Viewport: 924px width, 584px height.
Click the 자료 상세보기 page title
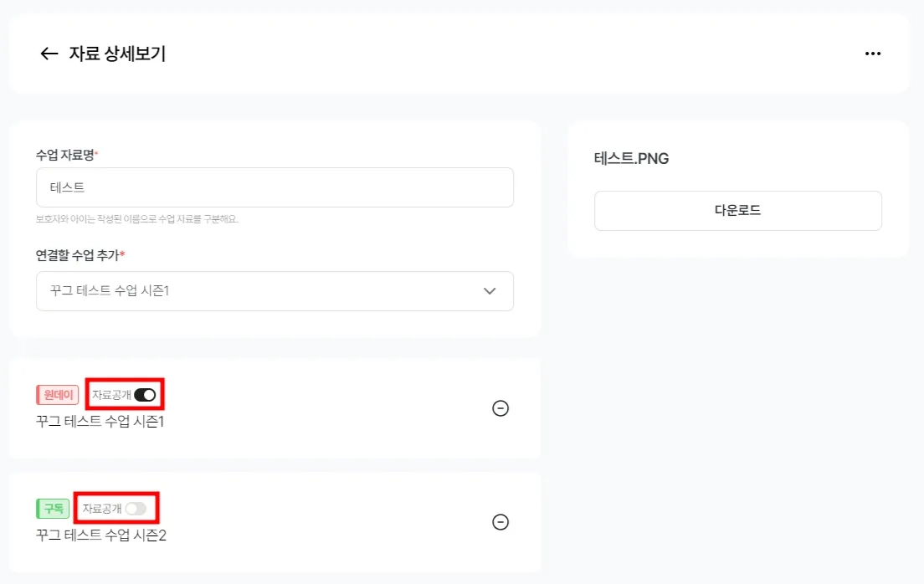[117, 54]
